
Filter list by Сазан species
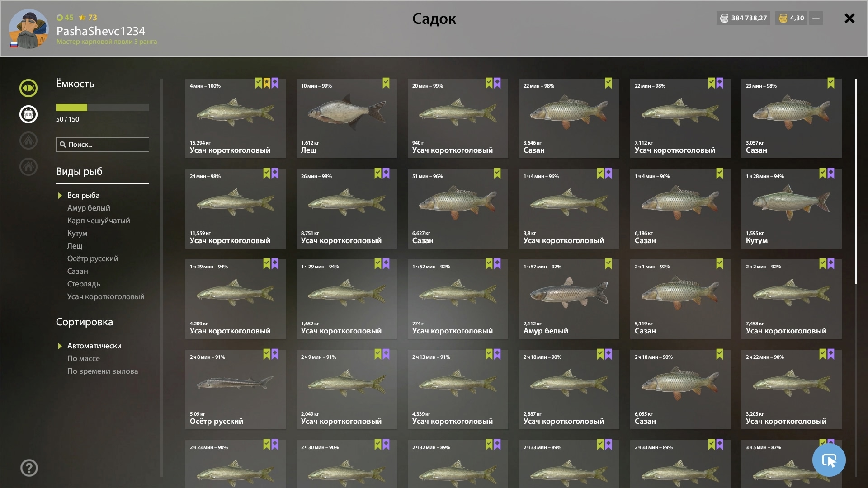[x=77, y=271]
